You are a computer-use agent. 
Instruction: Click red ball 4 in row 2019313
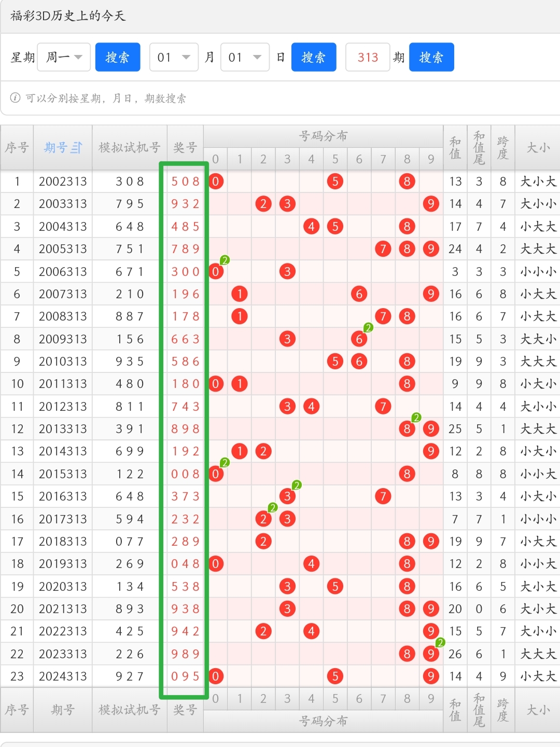coord(311,564)
